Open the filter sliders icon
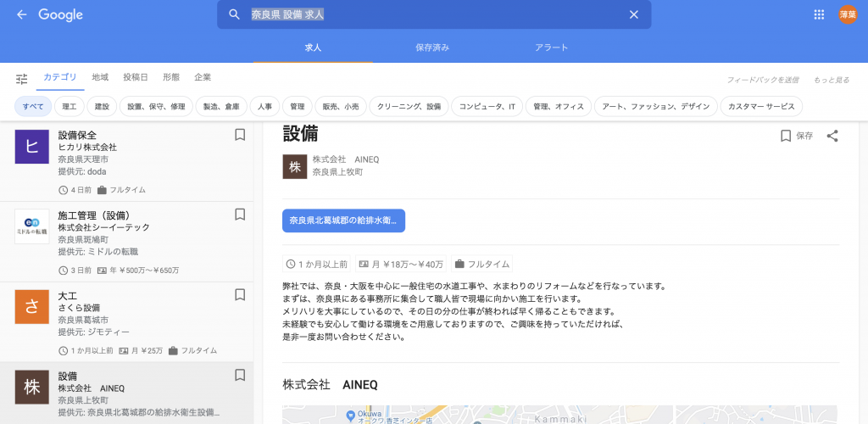 pos(21,79)
